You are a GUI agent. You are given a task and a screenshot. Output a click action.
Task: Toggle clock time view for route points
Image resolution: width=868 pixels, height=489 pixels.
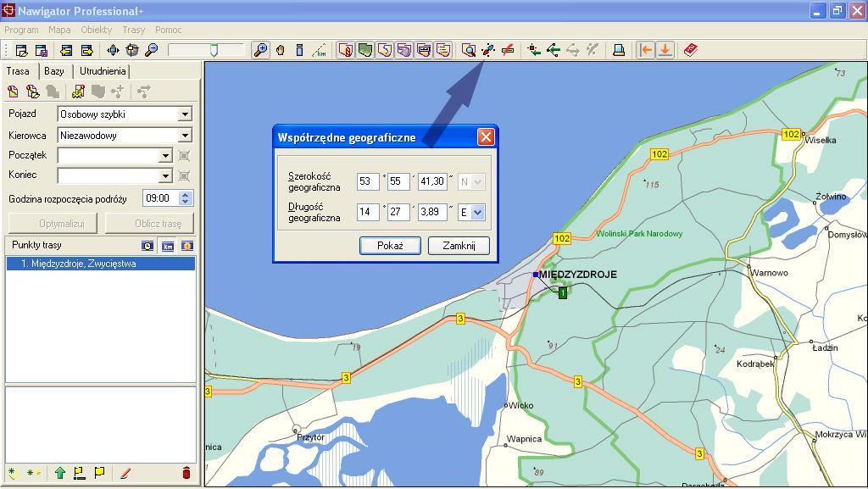[x=147, y=246]
